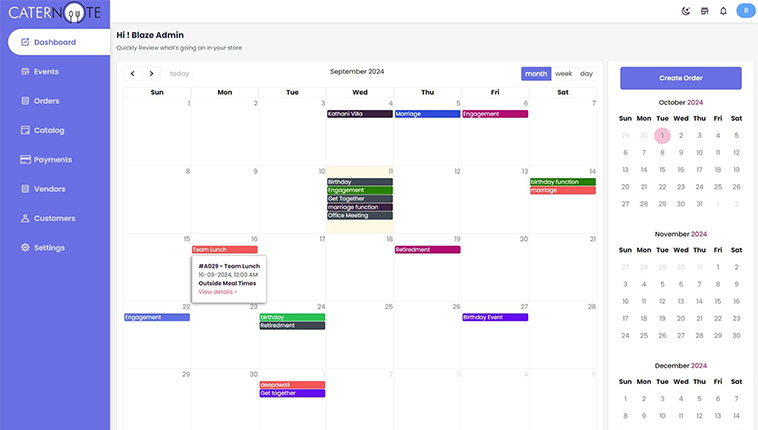Click View details link in popup
Viewport: 758px width, 430px height.
tap(217, 292)
